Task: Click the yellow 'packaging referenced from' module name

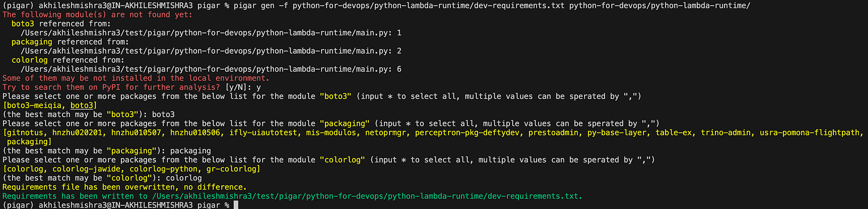Action: (32, 42)
